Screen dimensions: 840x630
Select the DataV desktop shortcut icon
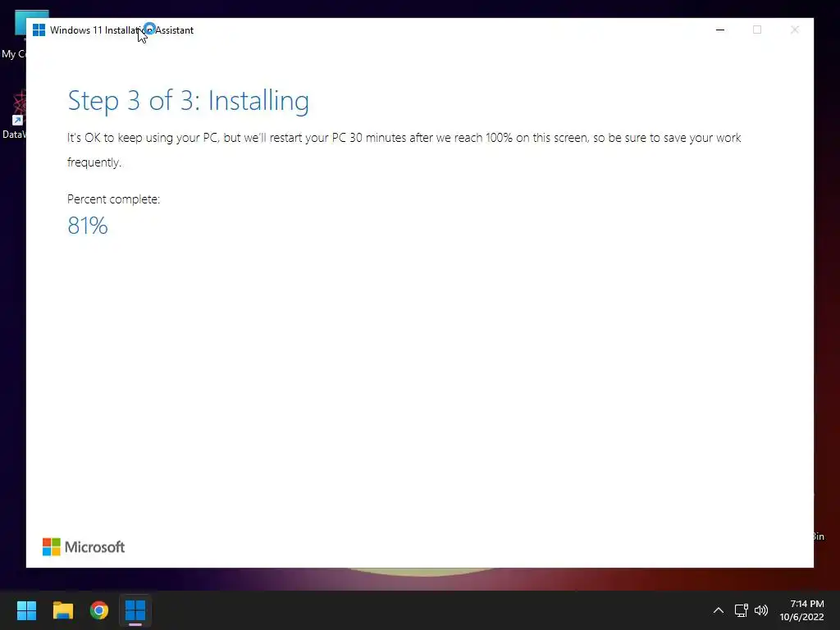coord(13,115)
